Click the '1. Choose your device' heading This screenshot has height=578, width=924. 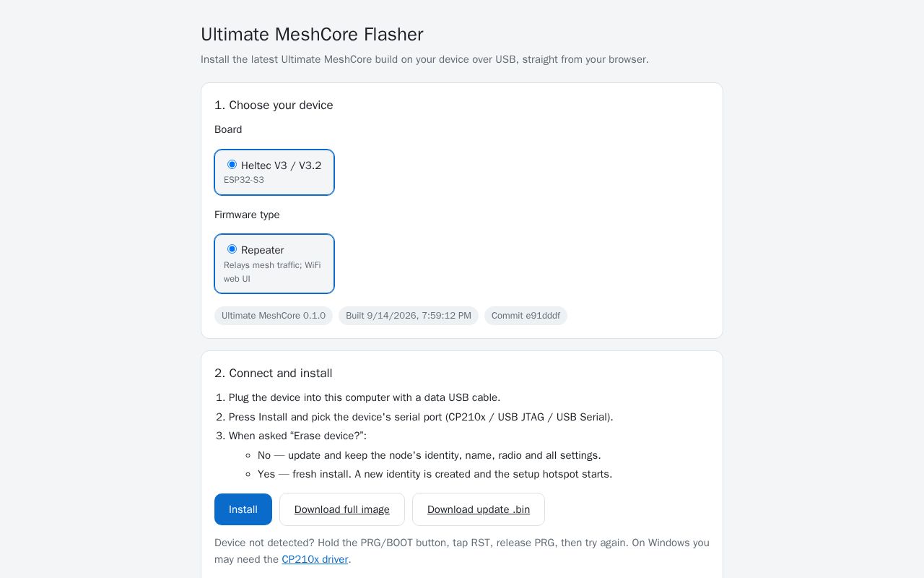[274, 105]
